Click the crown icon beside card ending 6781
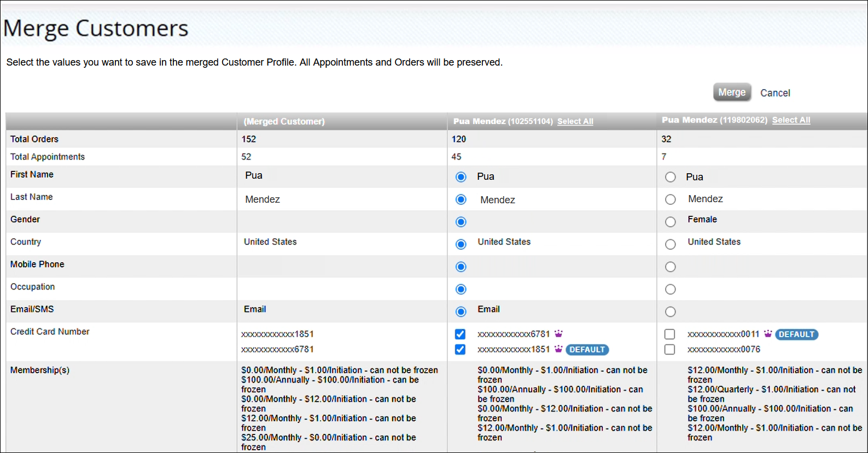Screen dimensions: 868x453 [558, 333]
